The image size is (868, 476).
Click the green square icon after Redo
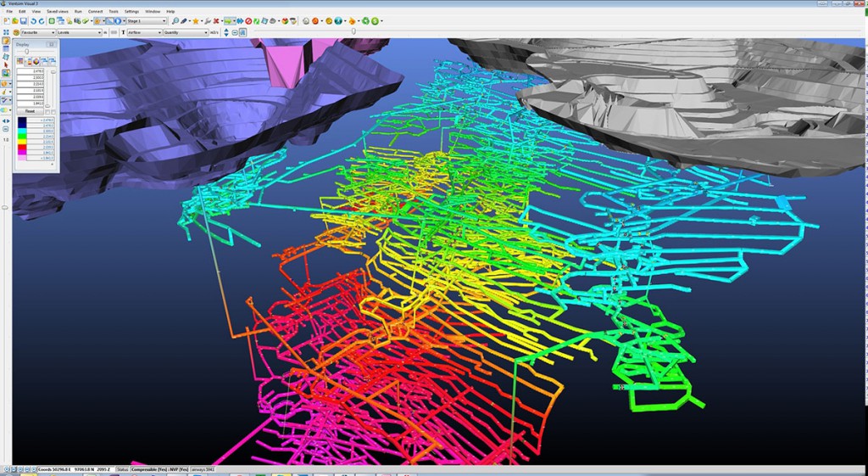tap(52, 21)
